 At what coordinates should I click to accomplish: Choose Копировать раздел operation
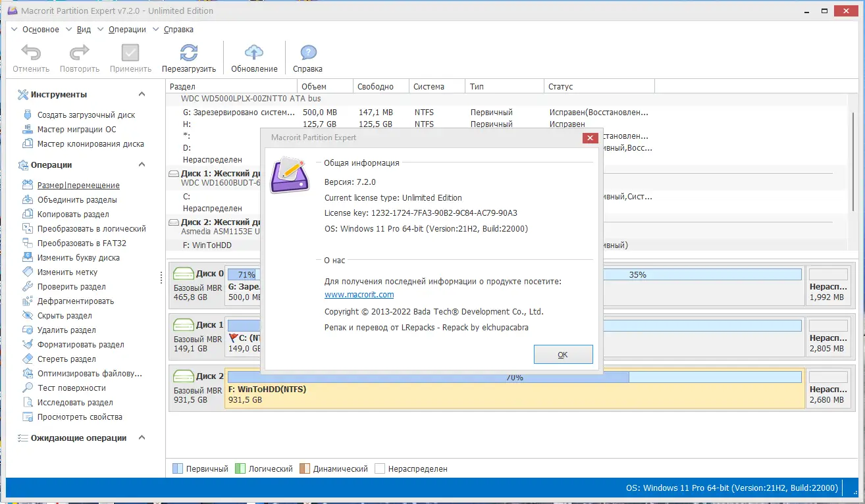point(73,214)
